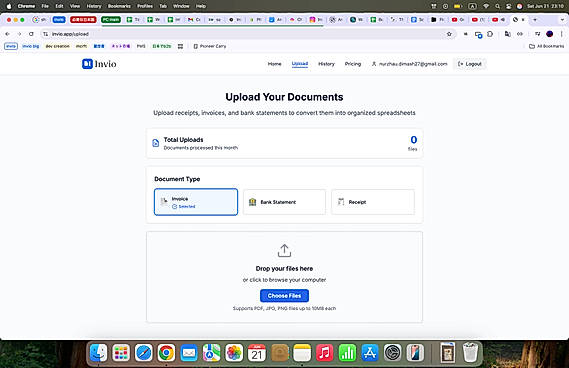Screen dimensions: 569x368
Task: Open the Chrome profile avatar
Action: (549, 34)
